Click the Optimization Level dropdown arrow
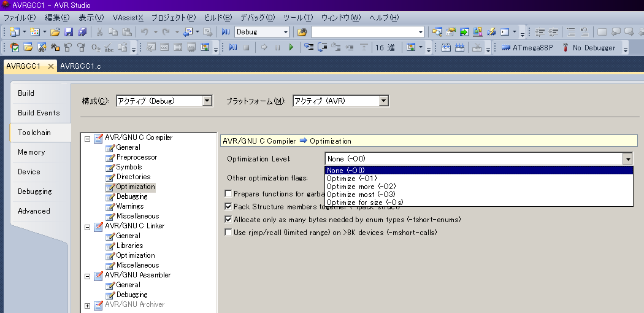Screen dimensions: 644x313 click(x=627, y=159)
